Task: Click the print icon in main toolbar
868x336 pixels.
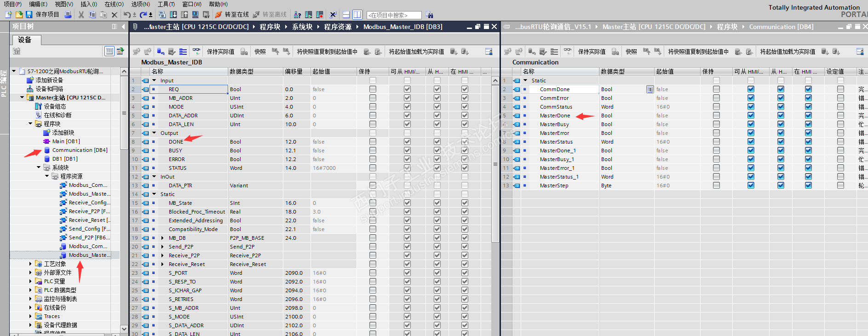Action: click(68, 15)
